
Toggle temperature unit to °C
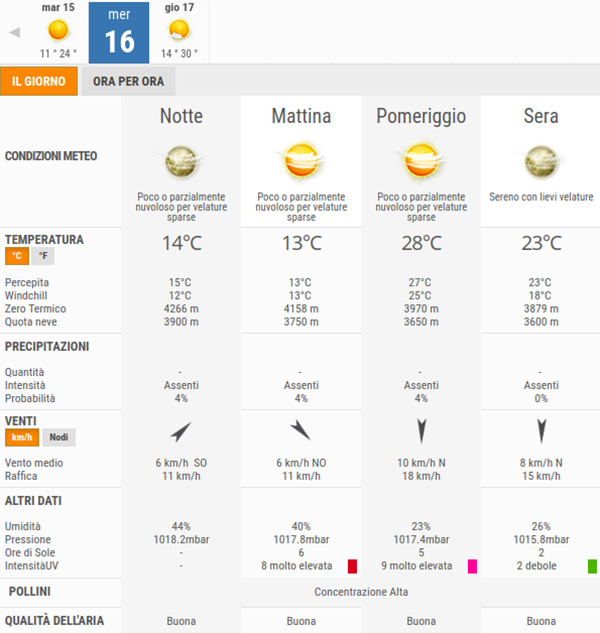(17, 256)
